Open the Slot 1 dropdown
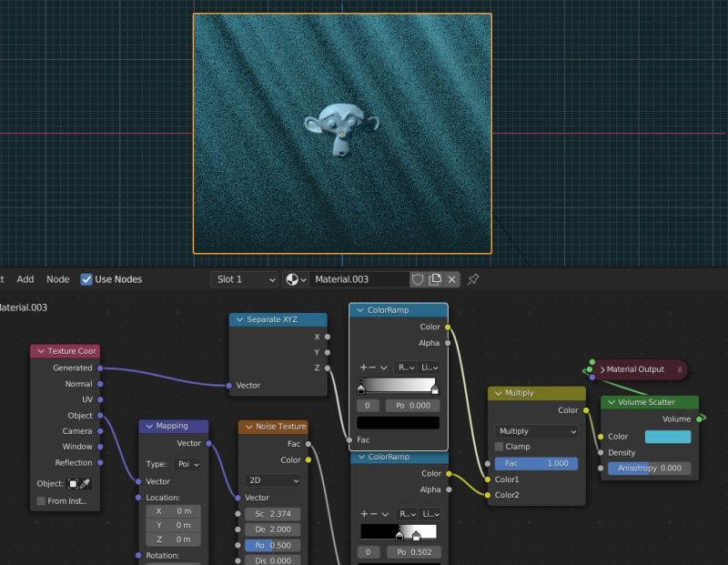The height and width of the screenshot is (565, 728). (x=244, y=279)
